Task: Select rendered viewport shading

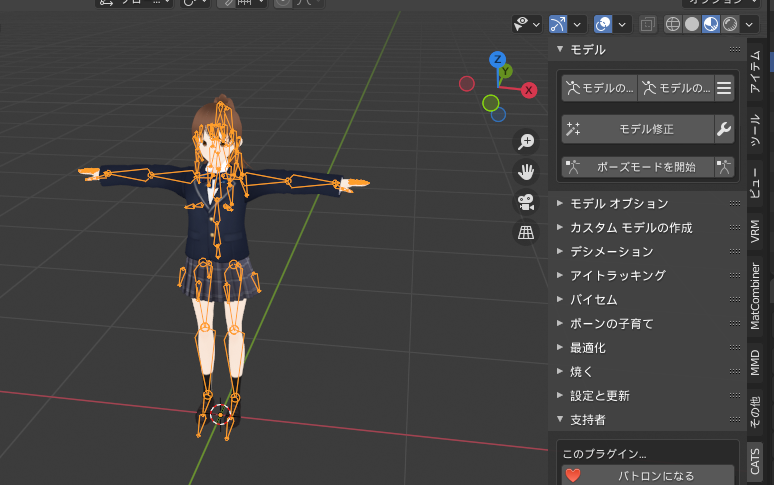Action: pos(730,24)
